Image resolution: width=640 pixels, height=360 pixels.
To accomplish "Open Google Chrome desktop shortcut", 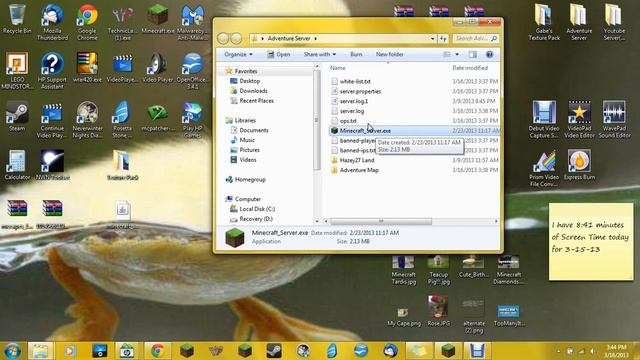I will [87, 22].
